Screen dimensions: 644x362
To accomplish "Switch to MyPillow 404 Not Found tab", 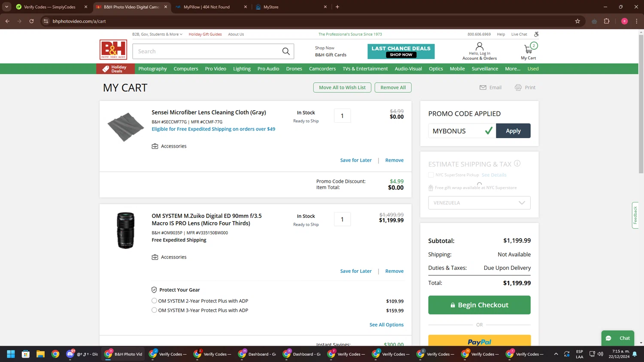I will tap(211, 7).
